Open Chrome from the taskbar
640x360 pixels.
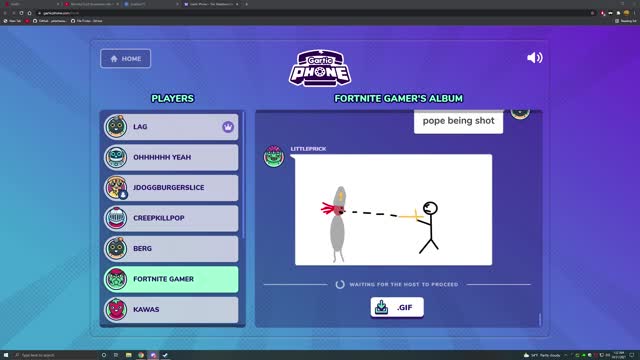tap(141, 355)
